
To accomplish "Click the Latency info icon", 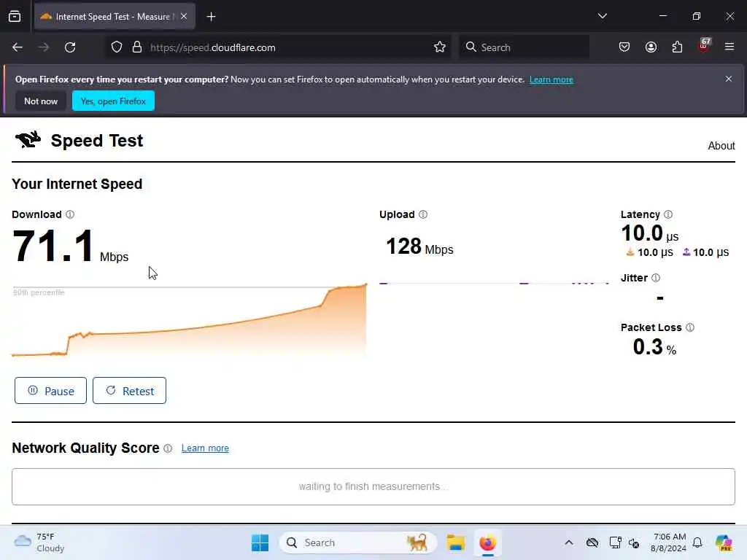I will [x=668, y=214].
